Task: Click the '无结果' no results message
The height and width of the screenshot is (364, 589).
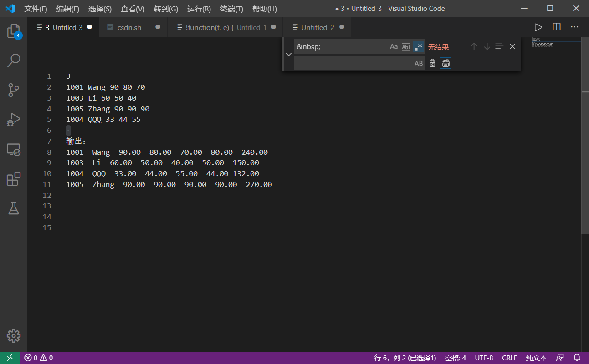Action: [438, 47]
